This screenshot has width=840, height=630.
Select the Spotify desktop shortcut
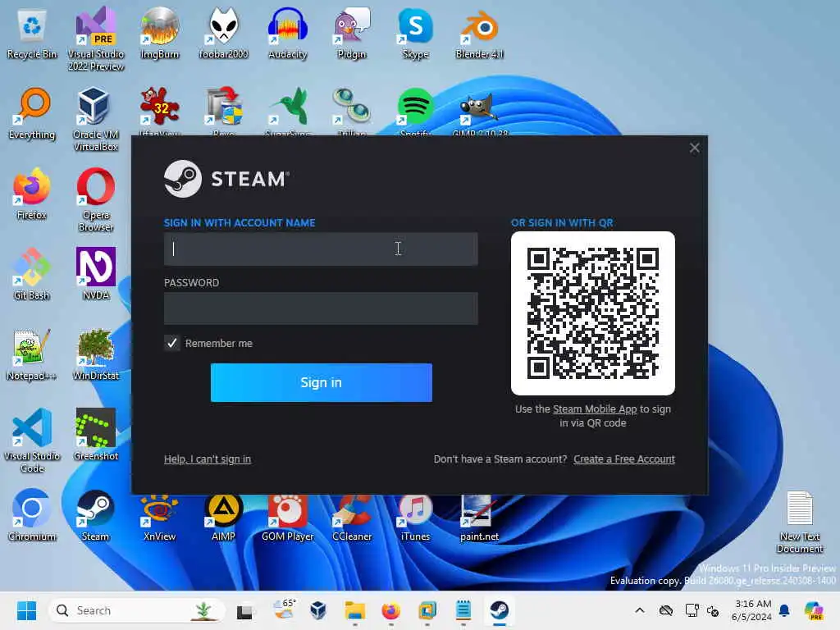pyautogui.click(x=416, y=111)
